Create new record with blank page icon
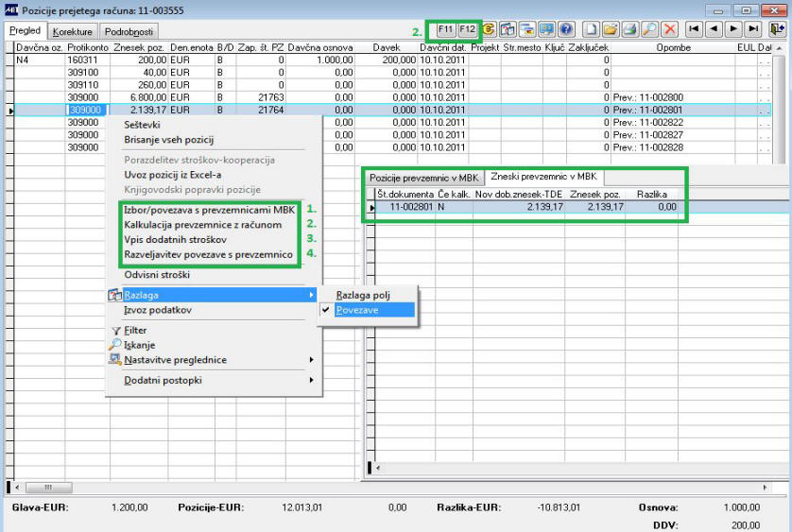 pyautogui.click(x=591, y=29)
